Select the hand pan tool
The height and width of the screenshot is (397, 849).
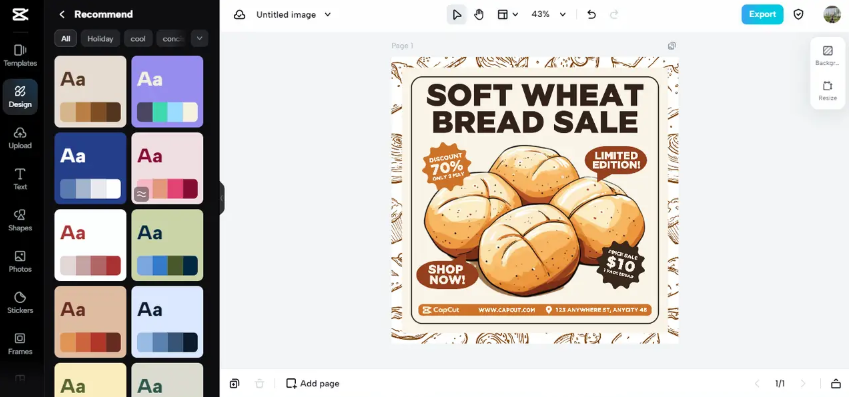tap(479, 15)
